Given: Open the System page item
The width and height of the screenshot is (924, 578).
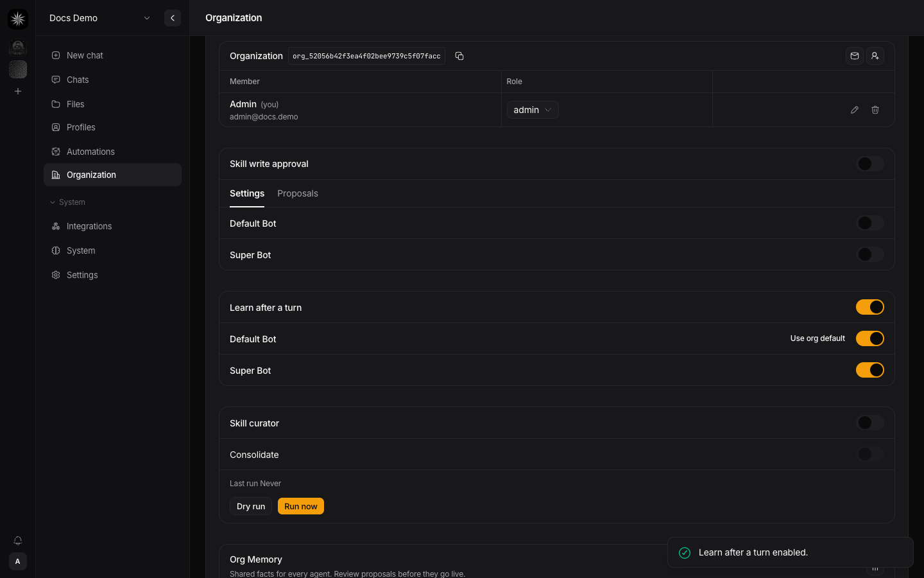Looking at the screenshot, I should [x=112, y=250].
